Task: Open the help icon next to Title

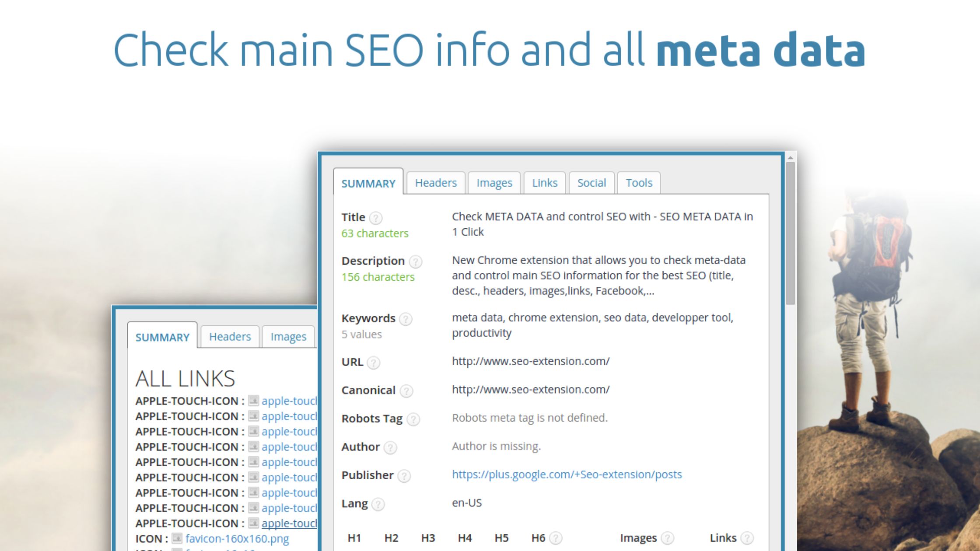Action: [x=375, y=218]
